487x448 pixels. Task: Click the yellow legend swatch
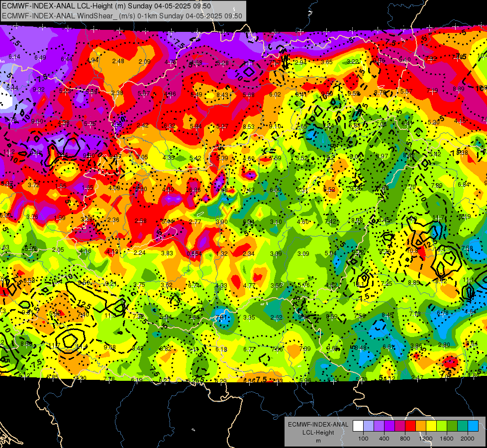[431, 426]
